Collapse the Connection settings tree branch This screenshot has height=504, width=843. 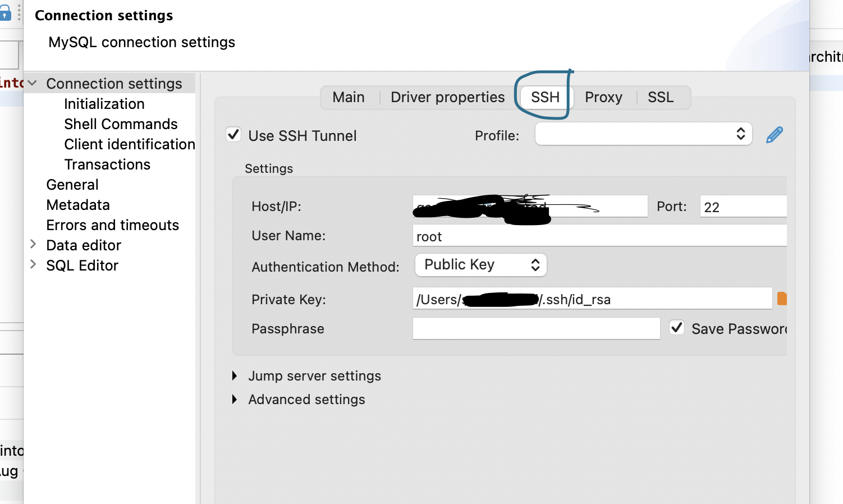(x=32, y=83)
